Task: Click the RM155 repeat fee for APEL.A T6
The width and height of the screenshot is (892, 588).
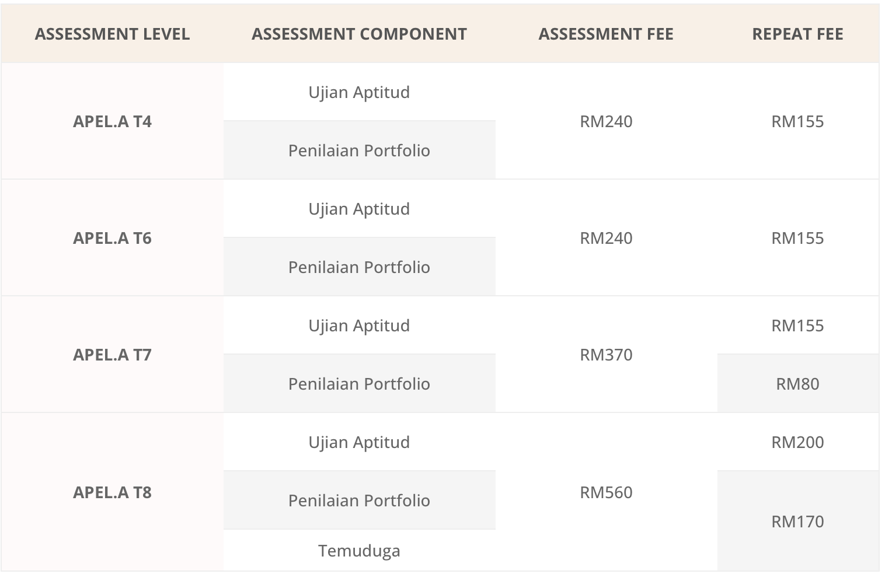Action: point(797,238)
